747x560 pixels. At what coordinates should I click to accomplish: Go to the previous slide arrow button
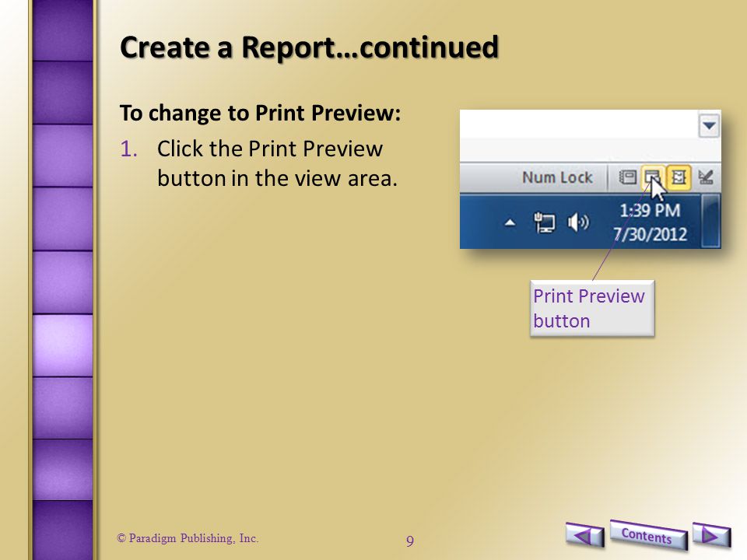[x=585, y=535]
